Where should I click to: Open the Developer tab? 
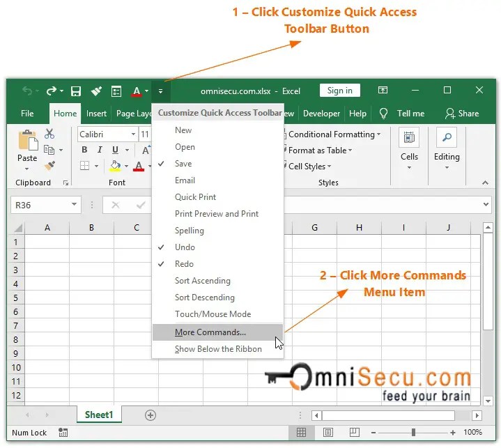click(321, 114)
